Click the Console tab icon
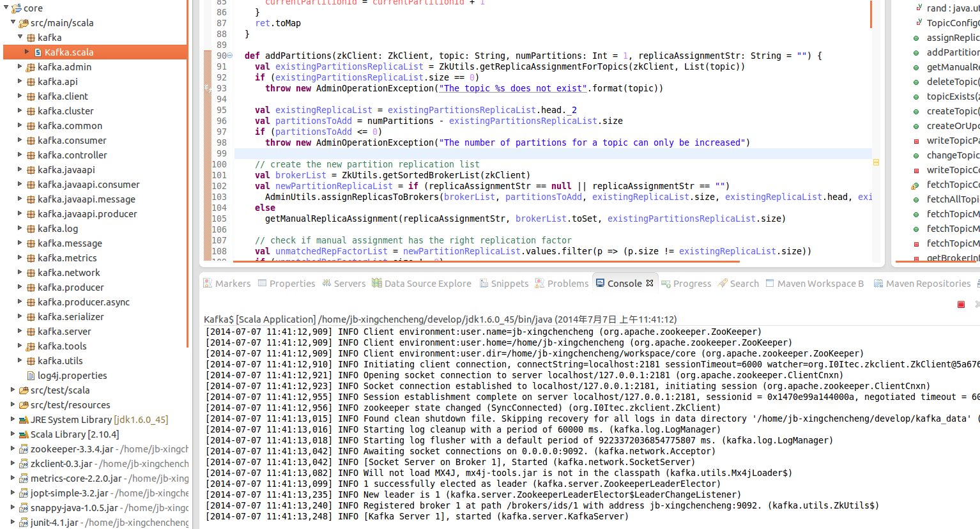The width and height of the screenshot is (980, 529). 600,282
